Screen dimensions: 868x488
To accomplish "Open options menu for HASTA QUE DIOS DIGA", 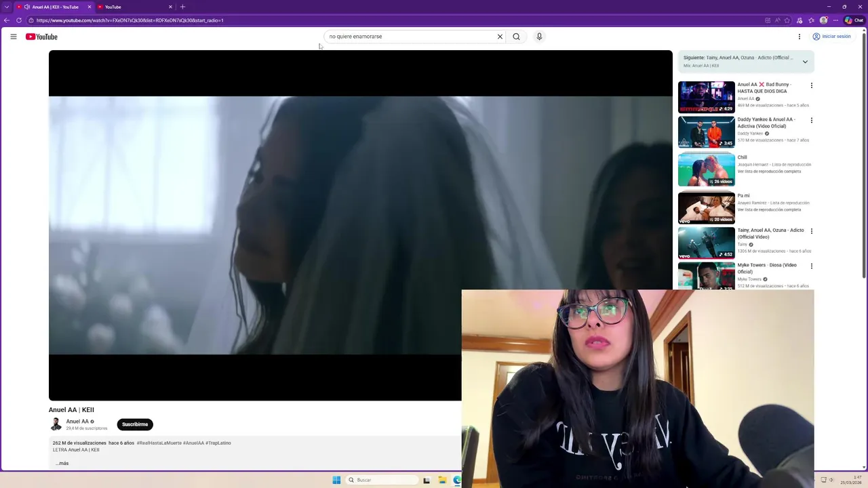I will click(x=811, y=85).
